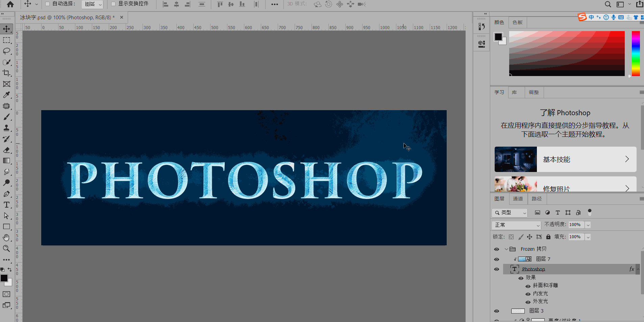Select the Crop tool

(x=6, y=73)
